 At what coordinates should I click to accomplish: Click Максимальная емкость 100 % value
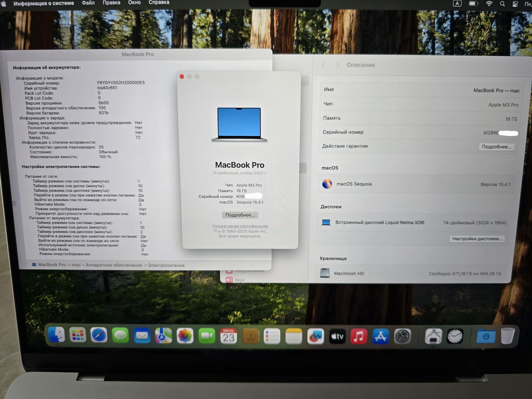pos(105,157)
